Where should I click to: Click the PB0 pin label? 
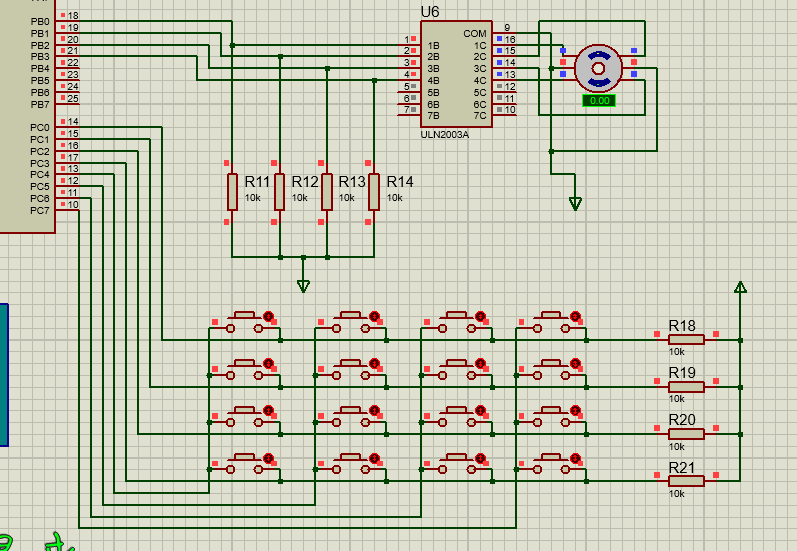tap(40, 21)
